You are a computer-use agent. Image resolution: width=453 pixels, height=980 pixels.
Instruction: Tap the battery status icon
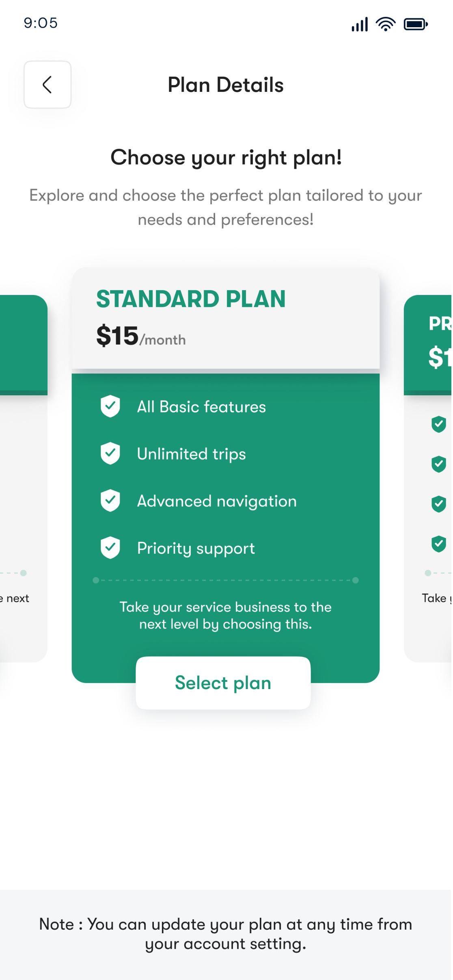click(416, 24)
